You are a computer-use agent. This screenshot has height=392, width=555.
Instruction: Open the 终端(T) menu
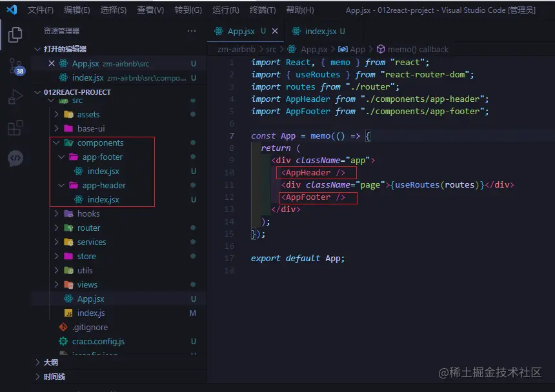pos(262,10)
